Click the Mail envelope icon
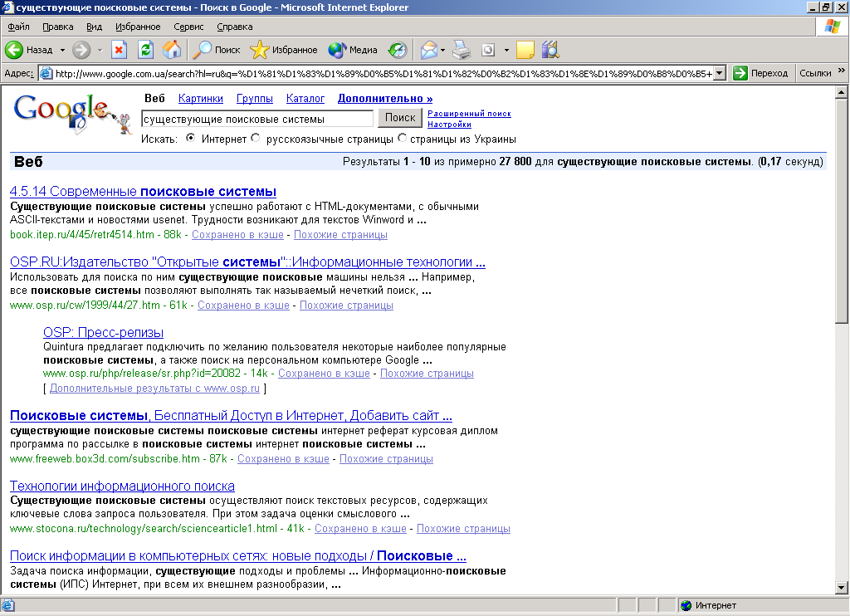Viewport: 850px width, 616px height. point(428,50)
